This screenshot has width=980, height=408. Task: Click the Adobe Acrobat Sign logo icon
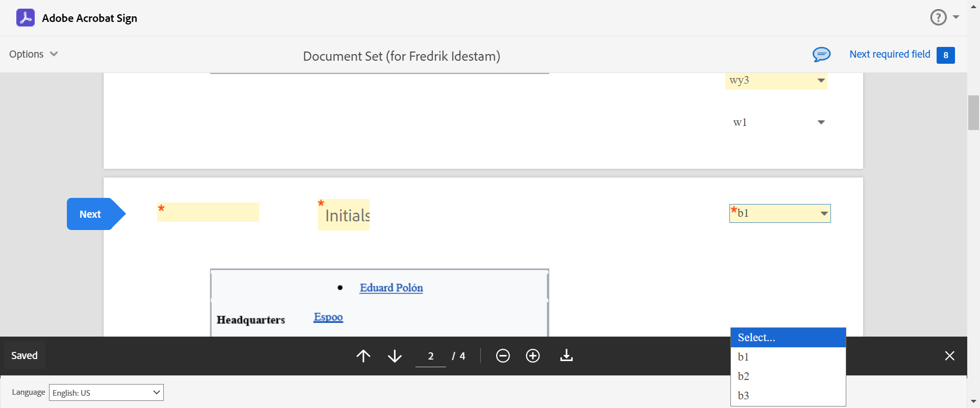26,18
